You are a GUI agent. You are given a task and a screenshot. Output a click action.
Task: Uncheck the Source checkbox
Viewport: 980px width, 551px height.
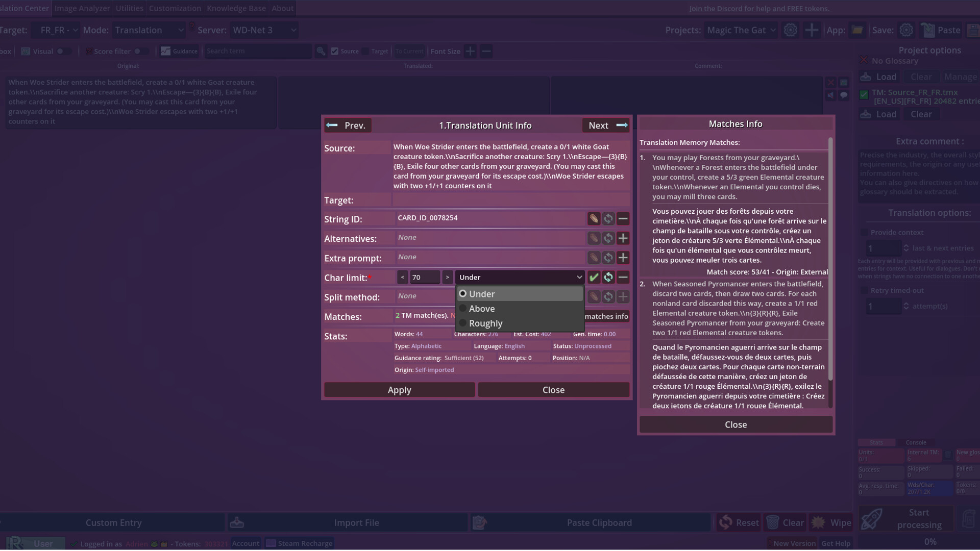pos(334,51)
